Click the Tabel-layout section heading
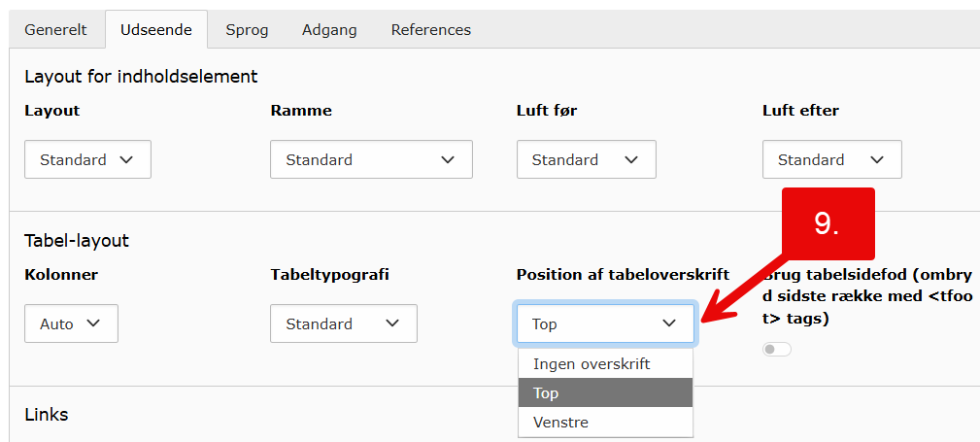 pos(77,240)
